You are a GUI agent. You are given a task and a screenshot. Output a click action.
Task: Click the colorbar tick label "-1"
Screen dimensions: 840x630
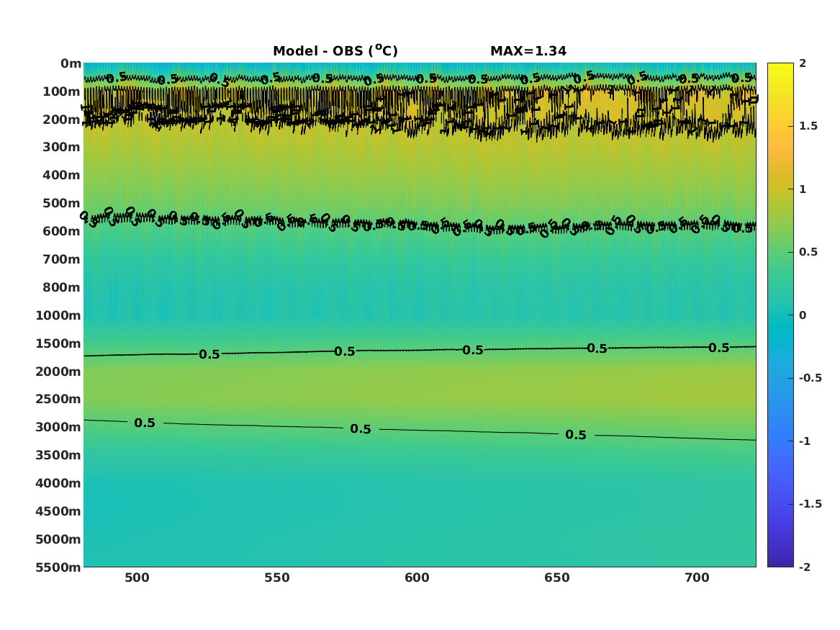pos(805,441)
